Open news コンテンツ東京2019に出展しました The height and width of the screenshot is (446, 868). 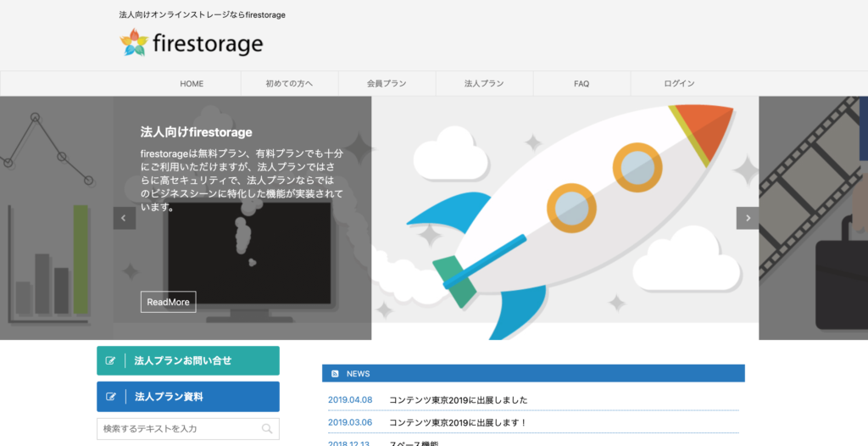tap(458, 400)
